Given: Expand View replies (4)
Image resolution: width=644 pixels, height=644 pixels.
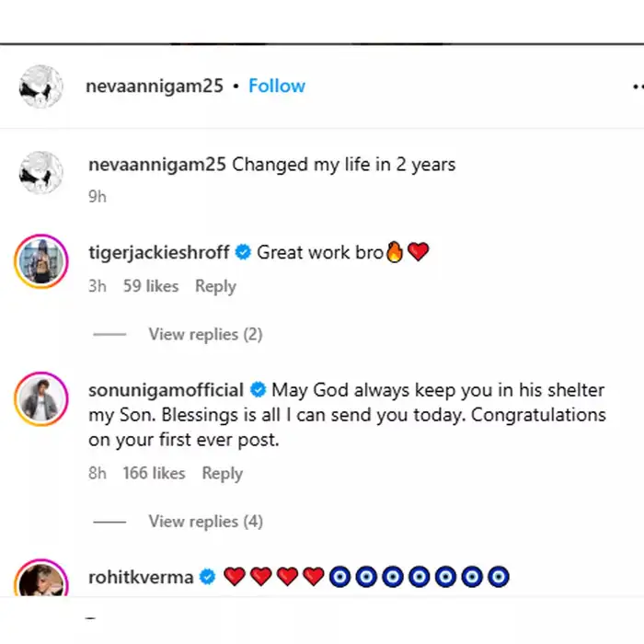Looking at the screenshot, I should point(205,522).
